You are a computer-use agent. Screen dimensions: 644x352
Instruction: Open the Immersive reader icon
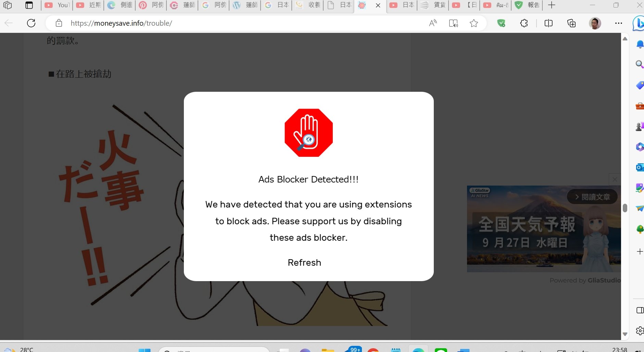[x=453, y=23]
